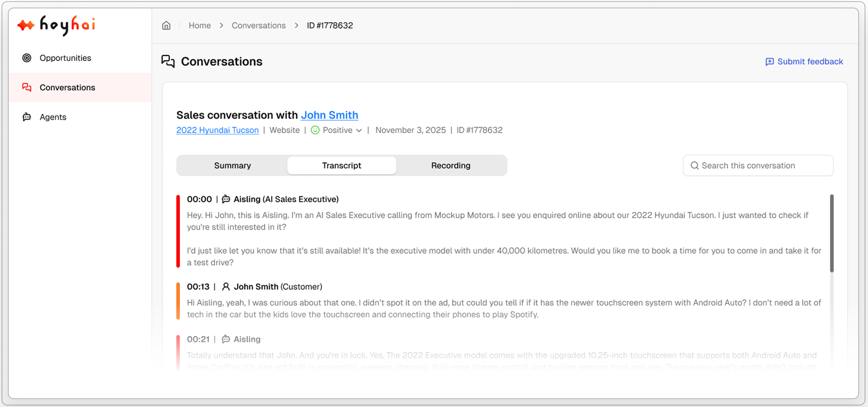Click the home icon in breadcrumb
This screenshot has width=868, height=407.
pyautogui.click(x=166, y=26)
